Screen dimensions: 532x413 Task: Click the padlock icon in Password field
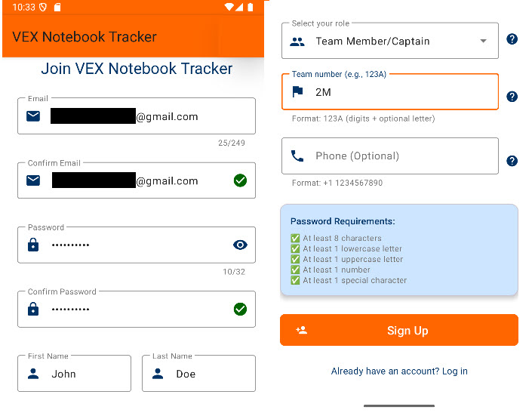[x=33, y=245]
